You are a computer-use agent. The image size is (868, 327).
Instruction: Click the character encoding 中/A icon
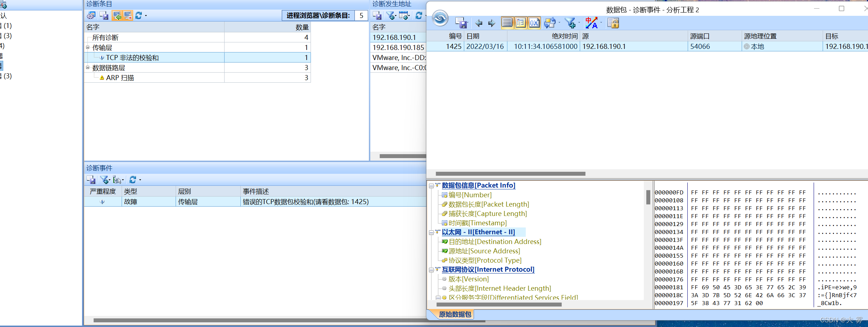pyautogui.click(x=591, y=23)
